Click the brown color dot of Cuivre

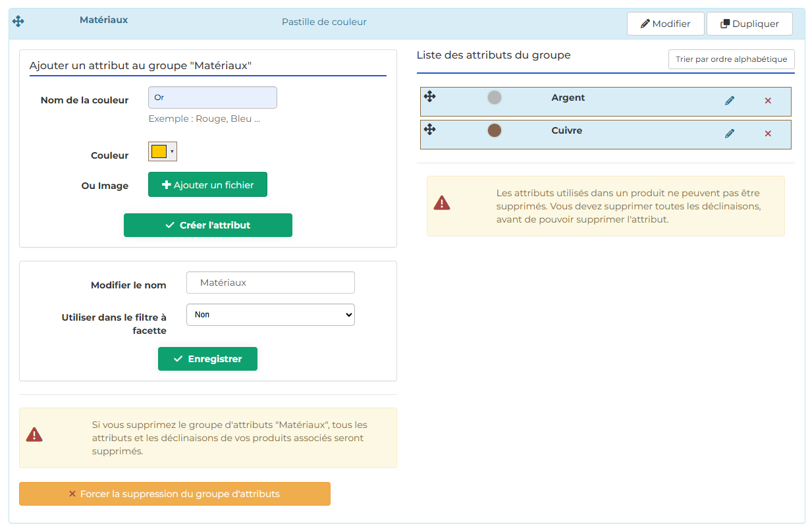coord(495,130)
